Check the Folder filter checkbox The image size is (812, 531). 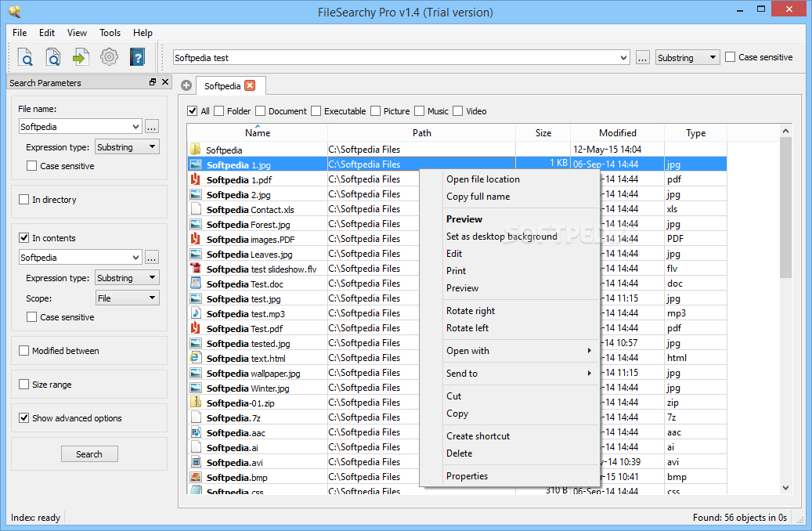(218, 111)
